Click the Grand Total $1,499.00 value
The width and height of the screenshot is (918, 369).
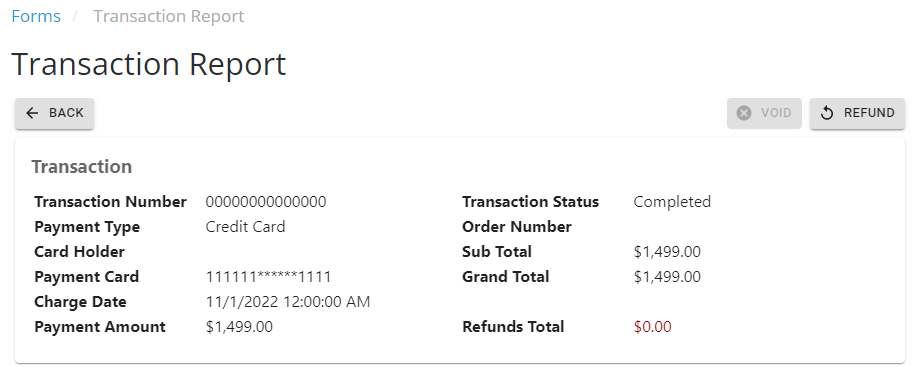667,277
